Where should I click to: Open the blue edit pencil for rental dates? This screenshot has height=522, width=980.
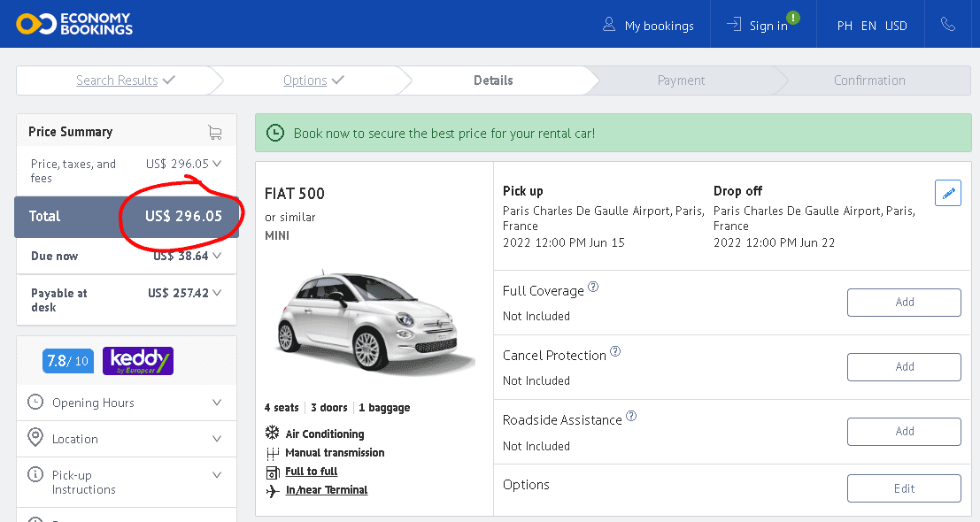pyautogui.click(x=947, y=193)
